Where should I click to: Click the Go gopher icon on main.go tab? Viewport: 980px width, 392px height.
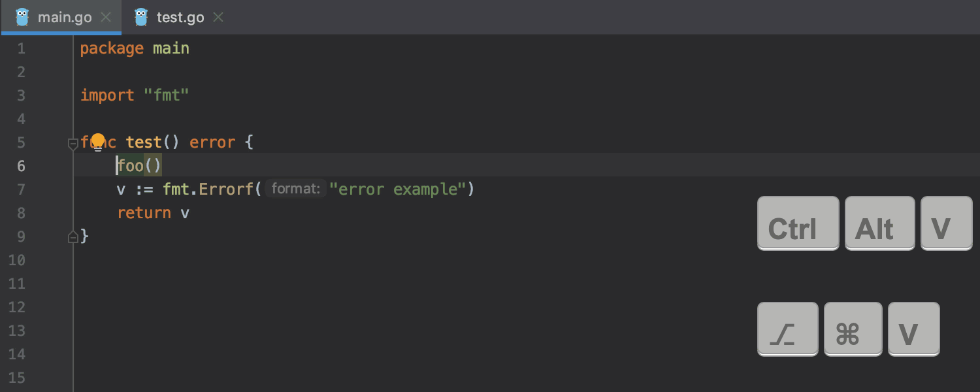(x=22, y=17)
